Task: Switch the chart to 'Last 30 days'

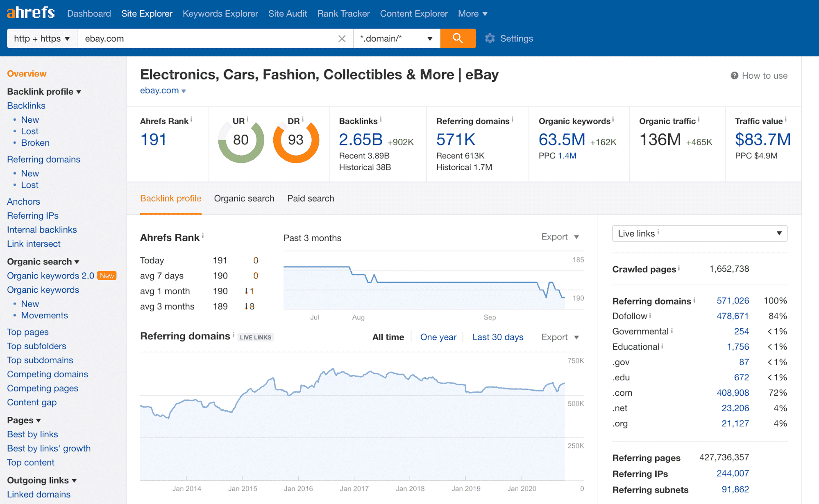Action: point(497,337)
